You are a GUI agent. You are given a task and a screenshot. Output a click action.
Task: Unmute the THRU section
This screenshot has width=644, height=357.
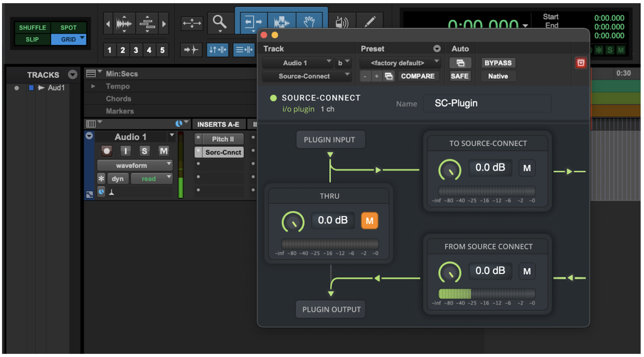(369, 220)
